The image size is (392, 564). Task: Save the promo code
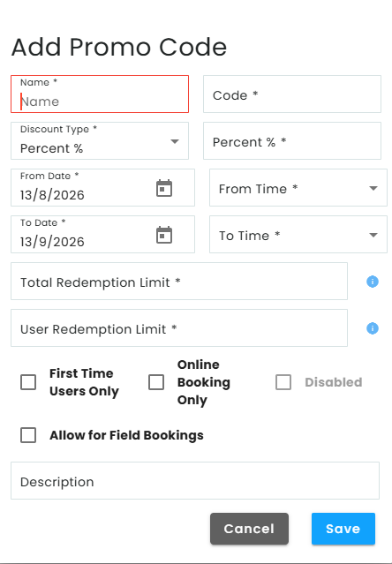point(343,529)
